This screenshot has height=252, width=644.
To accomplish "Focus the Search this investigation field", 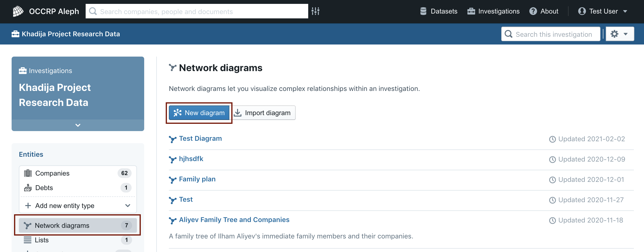I will 551,34.
